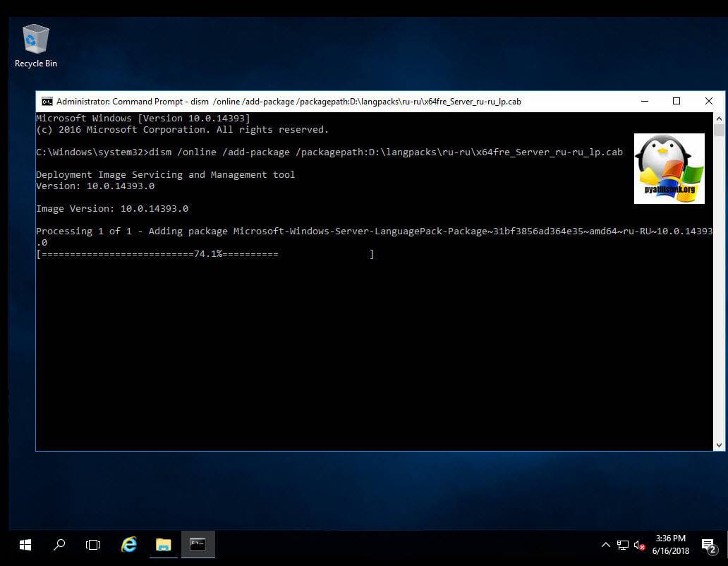The image size is (728, 566).
Task: Open File Explorer from the taskbar
Action: tap(163, 545)
